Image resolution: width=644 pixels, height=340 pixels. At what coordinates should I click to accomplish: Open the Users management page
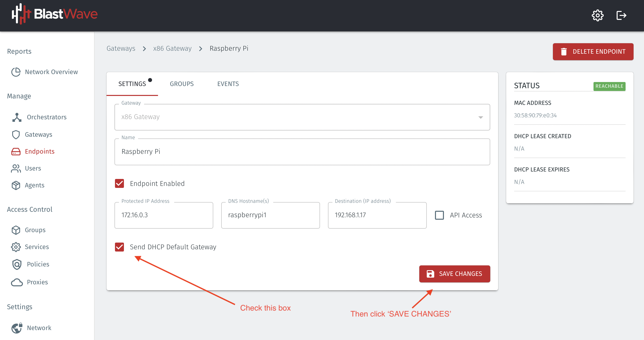[x=33, y=168]
